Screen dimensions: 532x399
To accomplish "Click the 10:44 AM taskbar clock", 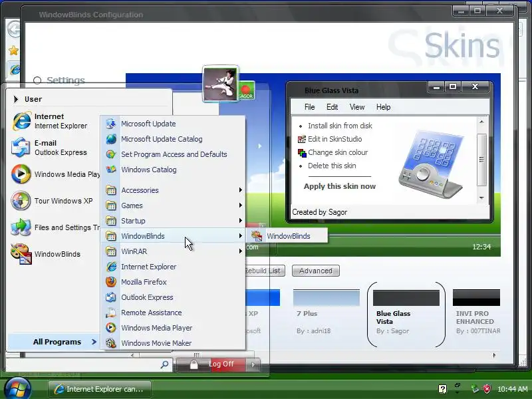I will (512, 389).
